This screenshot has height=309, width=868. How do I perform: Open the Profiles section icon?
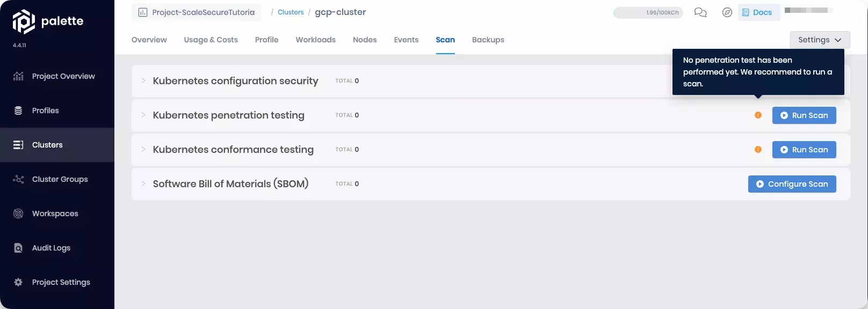[x=18, y=111]
